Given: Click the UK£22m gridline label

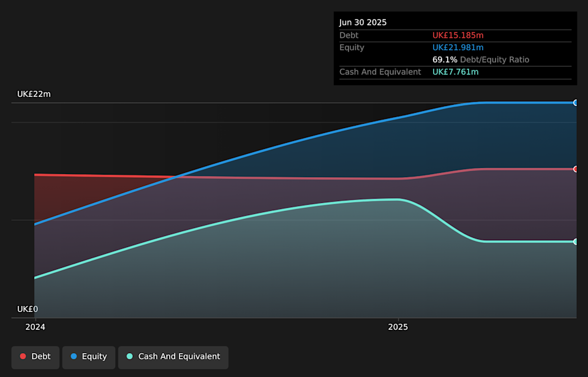Looking at the screenshot, I should (34, 94).
